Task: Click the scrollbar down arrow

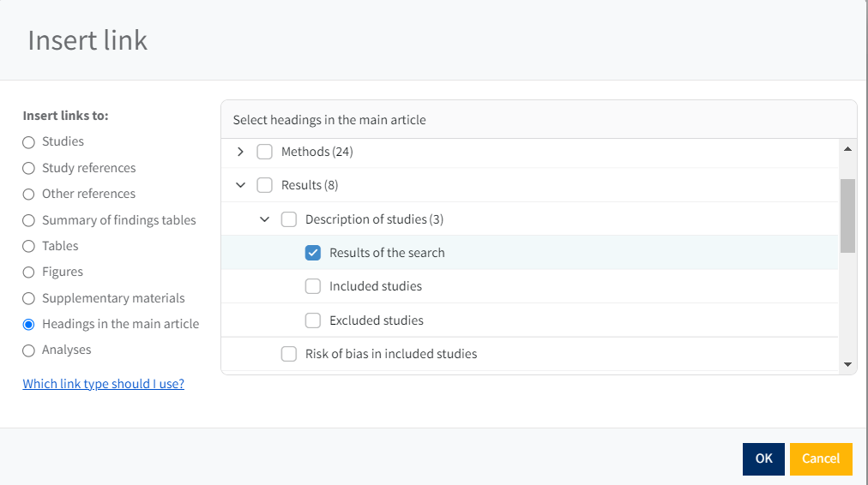Action: click(847, 364)
